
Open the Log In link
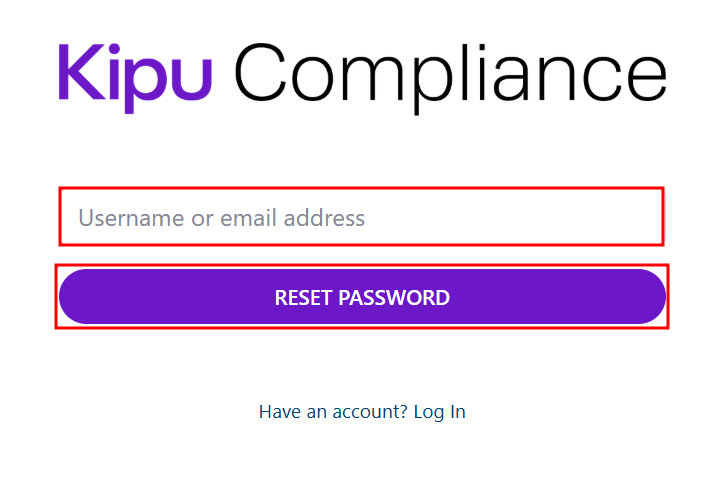[x=439, y=412]
